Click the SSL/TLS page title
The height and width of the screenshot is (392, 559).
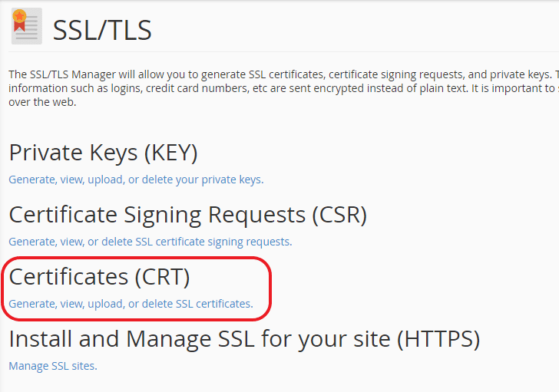[102, 31]
